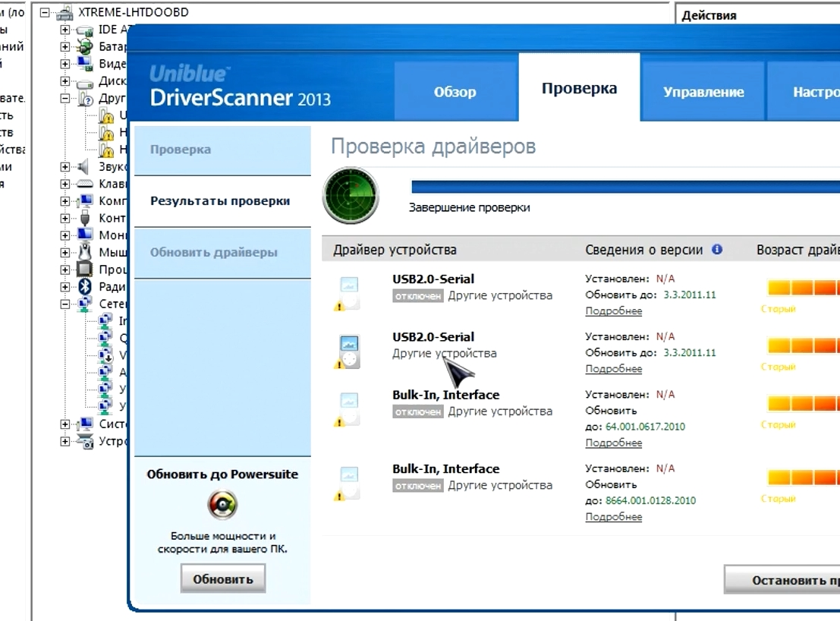Expand the Видеоадаптеры node in Device Manager
The width and height of the screenshot is (840, 621).
pos(64,64)
